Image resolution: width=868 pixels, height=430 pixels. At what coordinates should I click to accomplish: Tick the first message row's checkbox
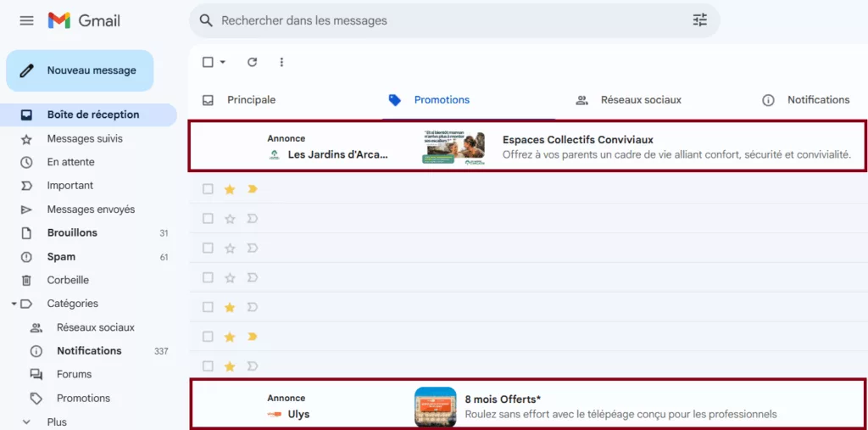(208, 189)
